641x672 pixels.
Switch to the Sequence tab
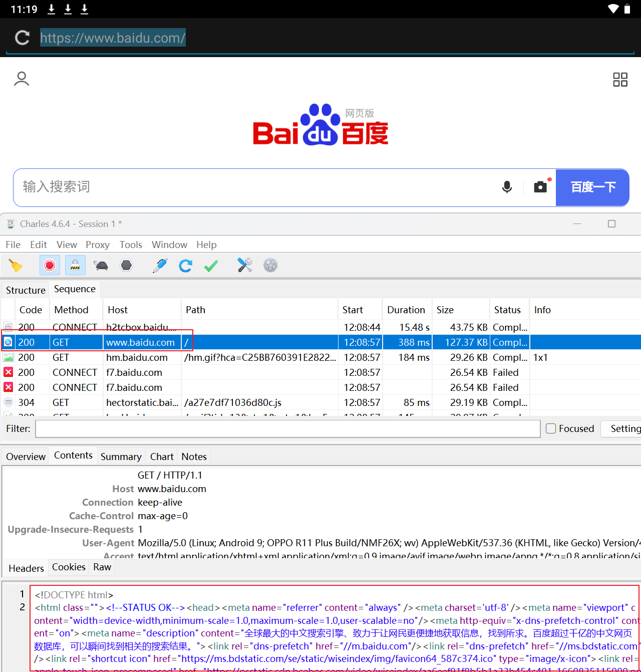tap(75, 289)
